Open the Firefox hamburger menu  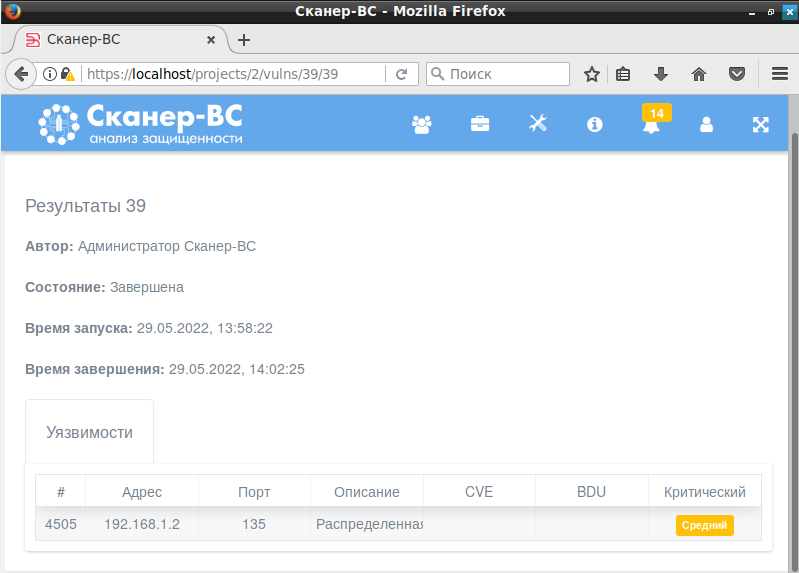pyautogui.click(x=780, y=74)
